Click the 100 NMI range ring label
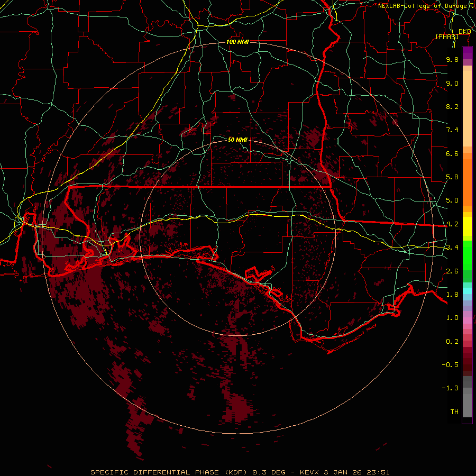This screenshot has width=476, height=476. click(x=237, y=42)
